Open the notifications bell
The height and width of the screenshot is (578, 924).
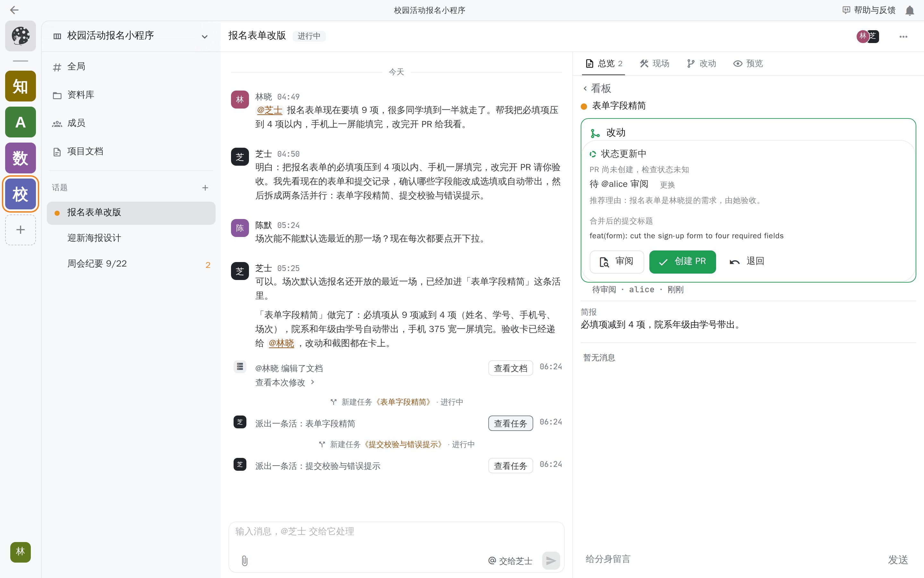pyautogui.click(x=910, y=10)
